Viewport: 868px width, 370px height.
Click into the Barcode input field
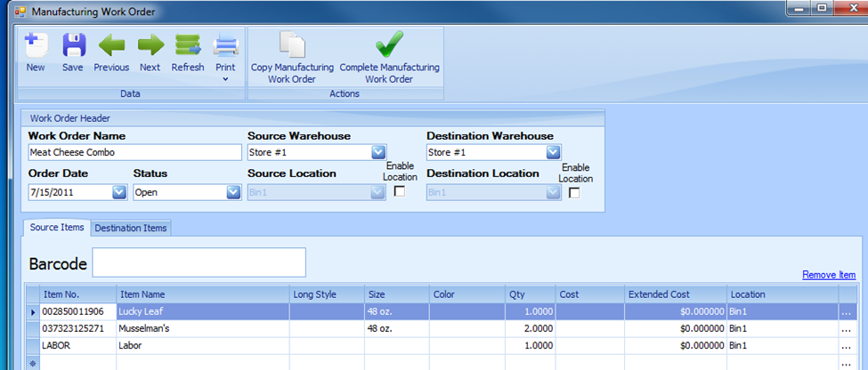[x=199, y=262]
